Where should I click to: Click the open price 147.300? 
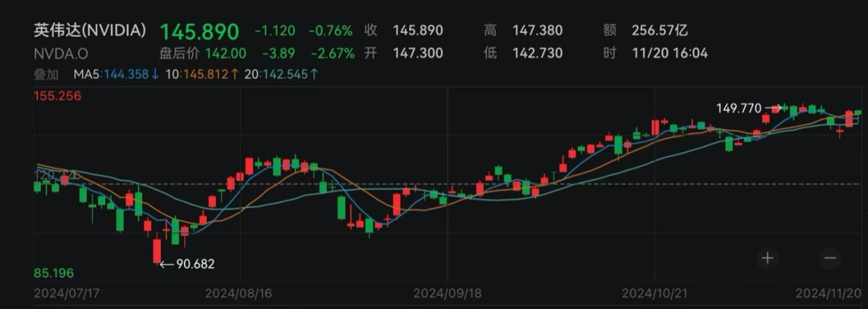[x=418, y=53]
